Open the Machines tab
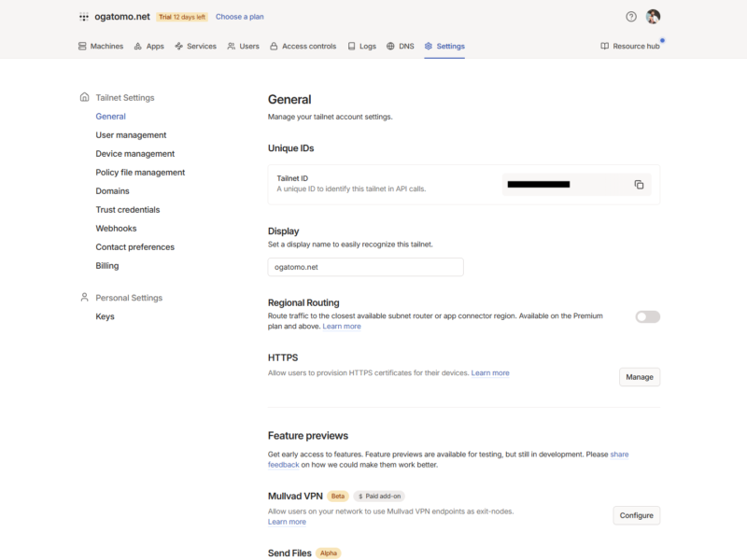 (x=101, y=46)
